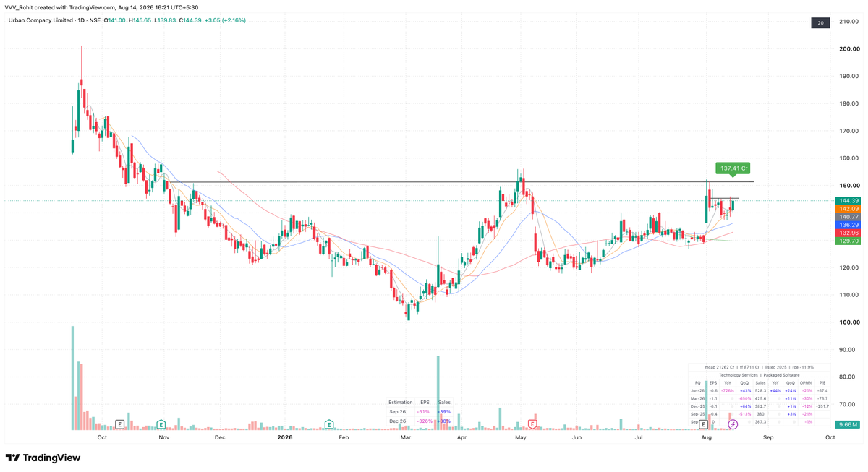
Task: Click the -513% QoQ cell
Action: (x=744, y=414)
